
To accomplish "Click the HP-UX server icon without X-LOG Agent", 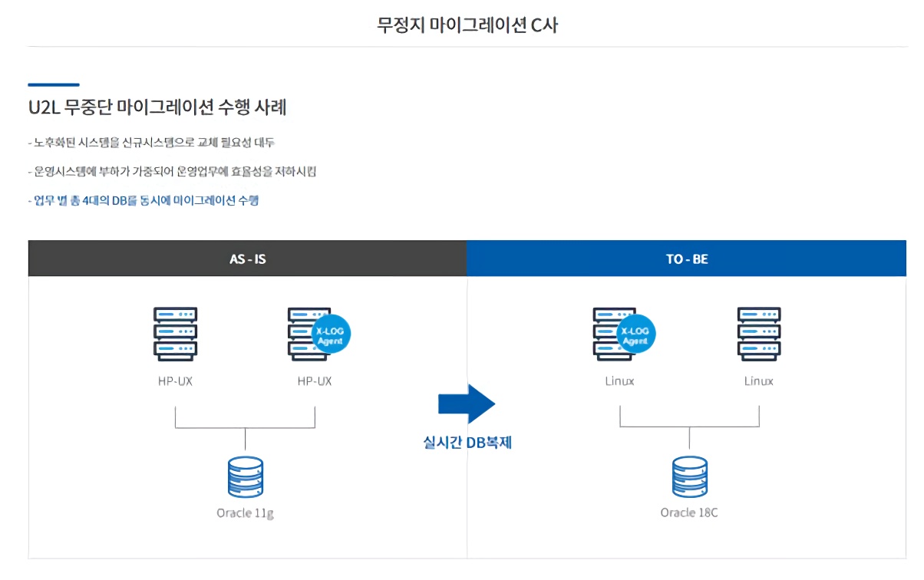I will point(175,334).
